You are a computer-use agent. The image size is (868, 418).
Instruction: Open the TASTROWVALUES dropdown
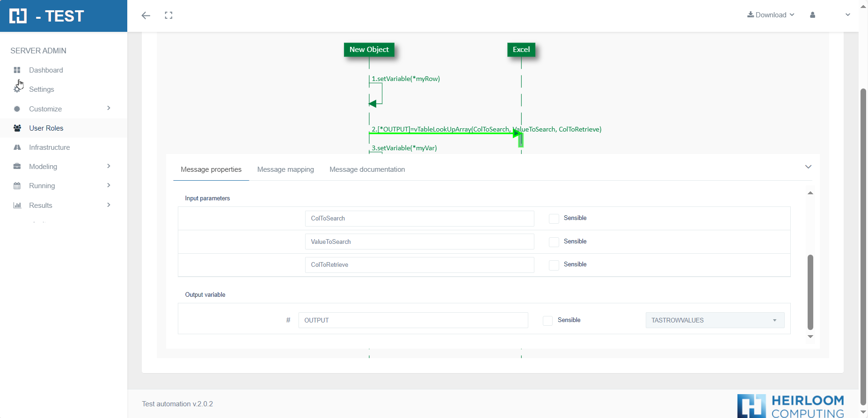click(x=715, y=320)
